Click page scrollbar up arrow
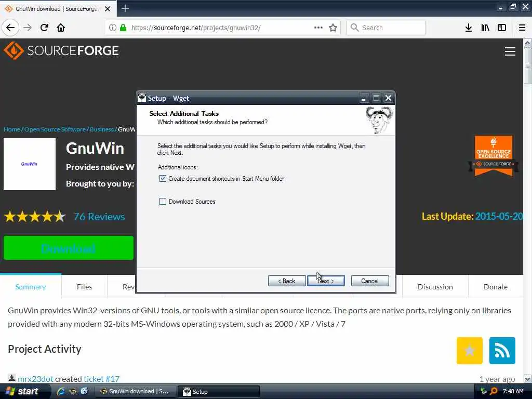This screenshot has height=399, width=532. tap(527, 43)
